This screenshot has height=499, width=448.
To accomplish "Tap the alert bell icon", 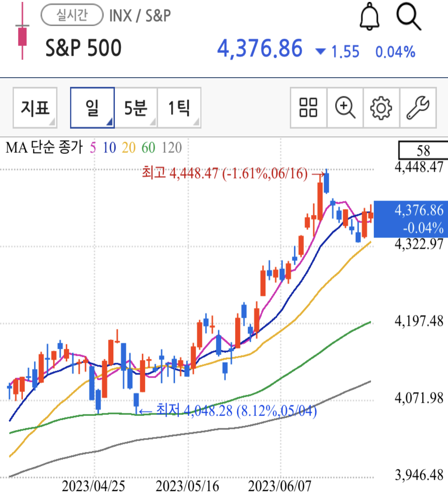I will point(370,16).
